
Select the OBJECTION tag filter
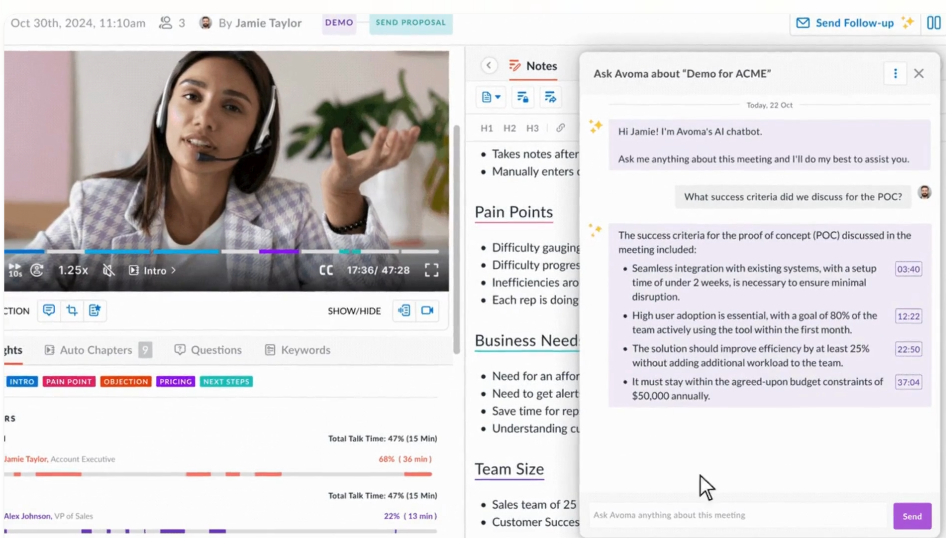(125, 381)
